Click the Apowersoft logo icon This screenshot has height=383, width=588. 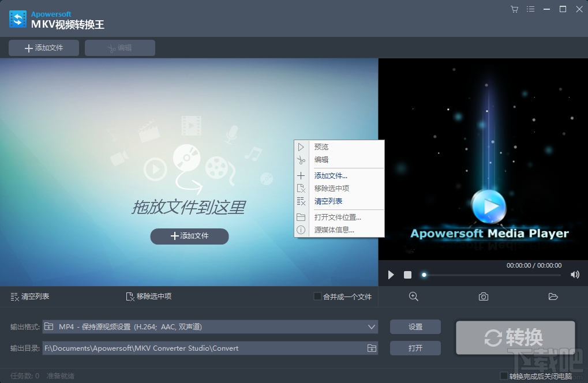[x=17, y=19]
